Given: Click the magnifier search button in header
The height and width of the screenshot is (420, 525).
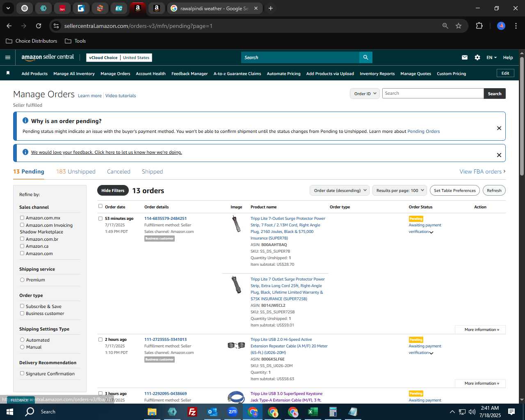Looking at the screenshot, I should tap(365, 57).
